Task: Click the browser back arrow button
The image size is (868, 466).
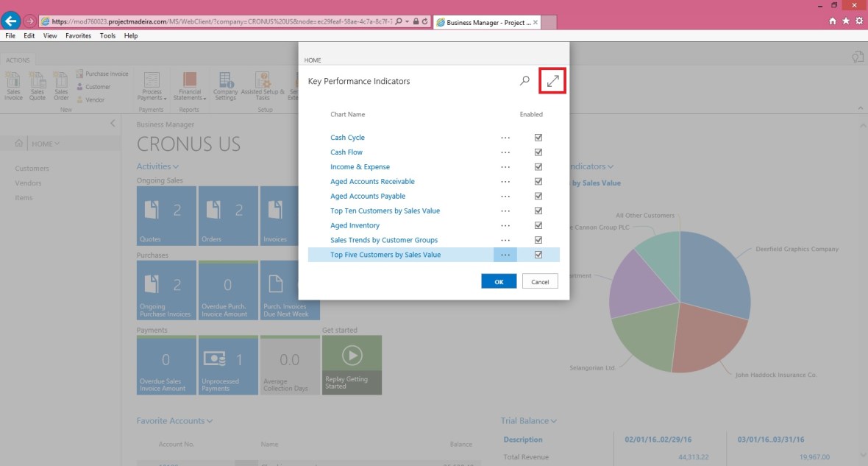Action: pos(11,21)
